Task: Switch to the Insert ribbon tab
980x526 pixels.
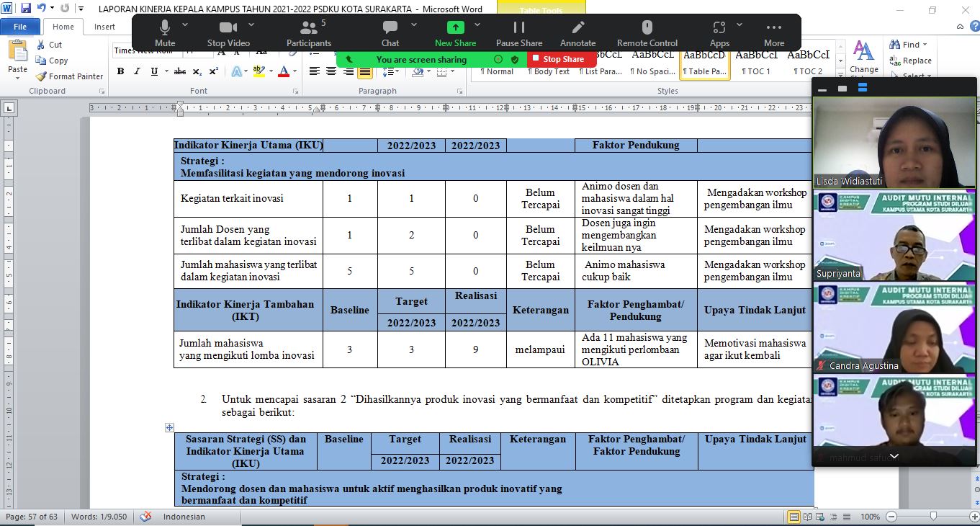Action: tap(104, 27)
